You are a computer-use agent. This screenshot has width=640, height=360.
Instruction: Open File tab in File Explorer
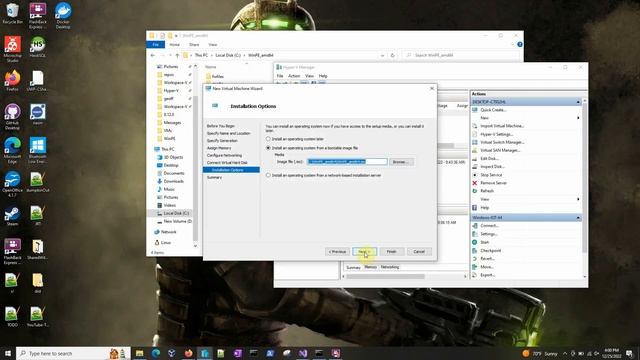(x=156, y=44)
